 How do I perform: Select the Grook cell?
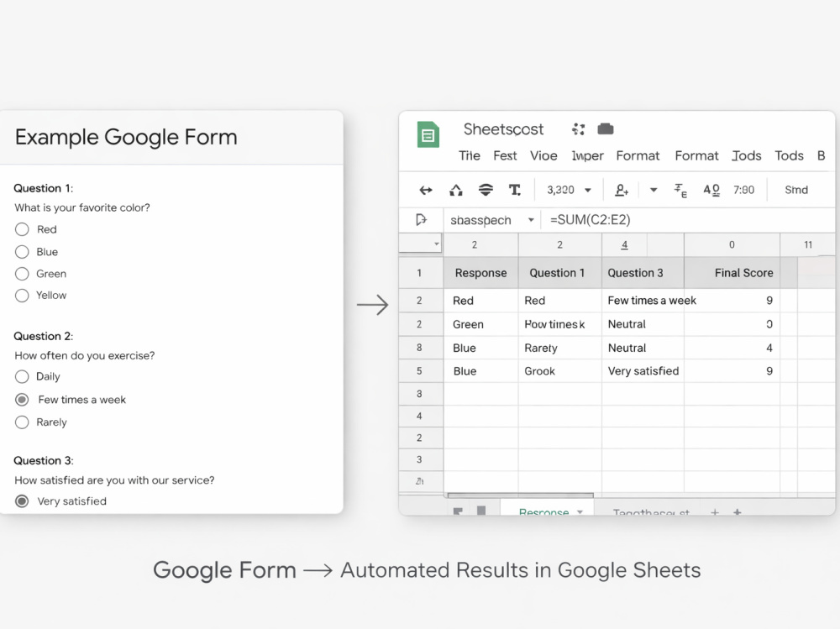pos(559,370)
